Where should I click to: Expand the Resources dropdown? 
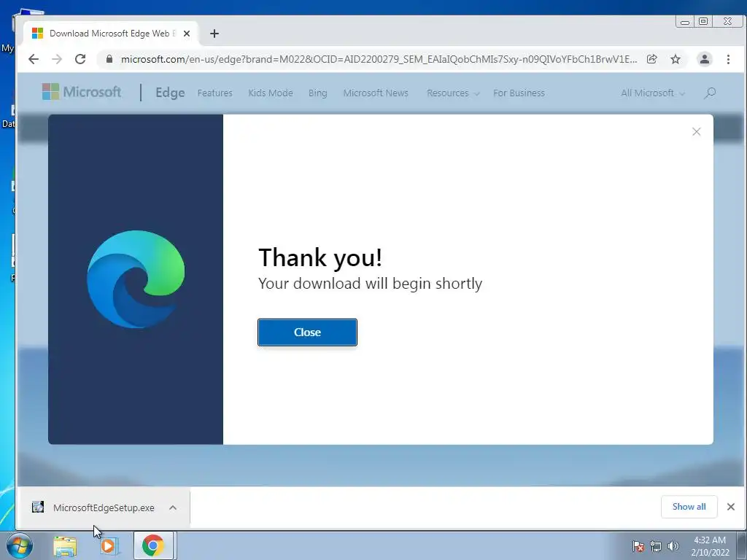click(x=453, y=93)
